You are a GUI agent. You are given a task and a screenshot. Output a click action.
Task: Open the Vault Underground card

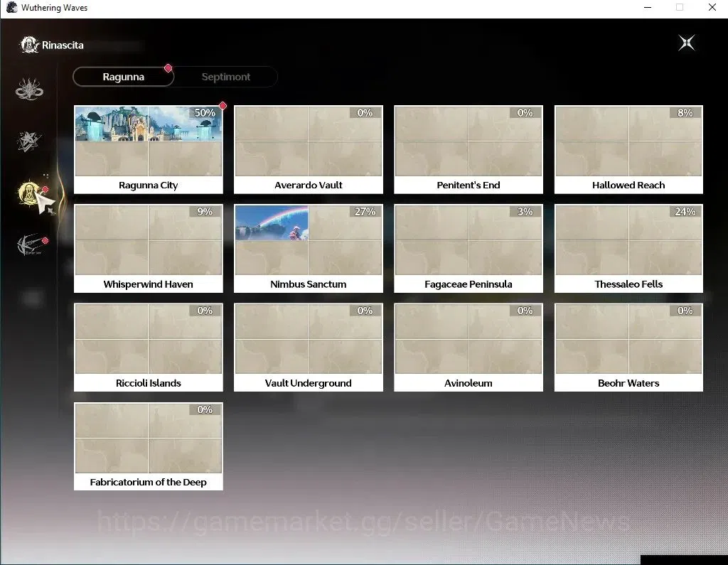coord(309,348)
